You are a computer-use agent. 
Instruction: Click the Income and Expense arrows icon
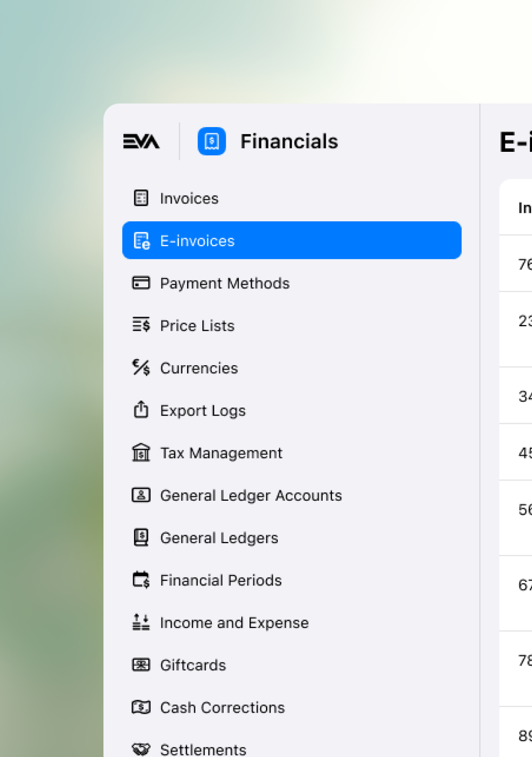tap(141, 622)
